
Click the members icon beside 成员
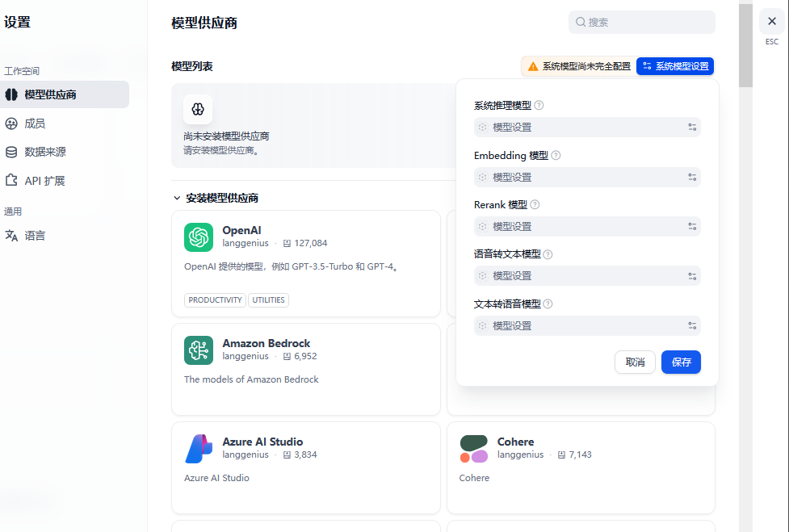click(11, 124)
